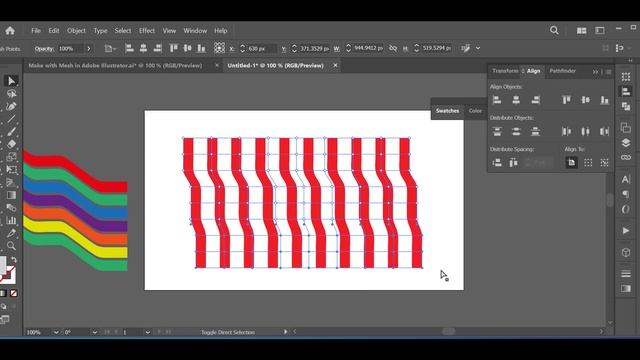
Task: Open the View menu
Action: coord(169,31)
